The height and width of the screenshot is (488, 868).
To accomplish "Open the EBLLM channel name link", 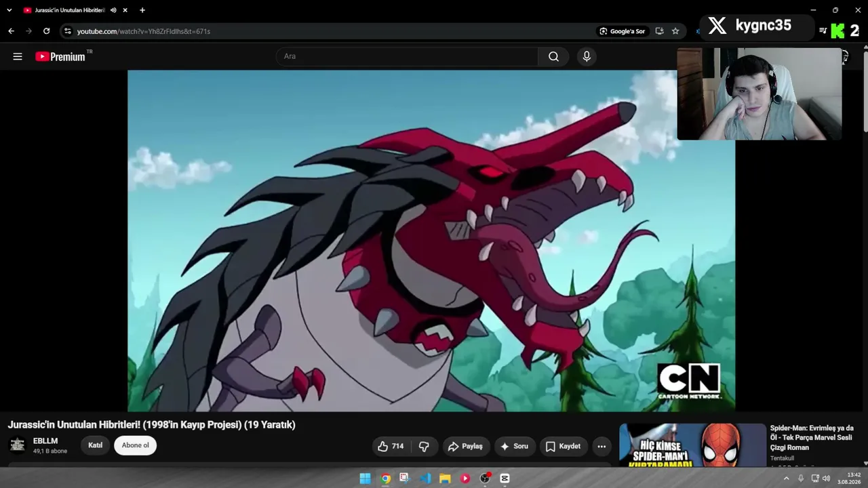I will tap(45, 441).
